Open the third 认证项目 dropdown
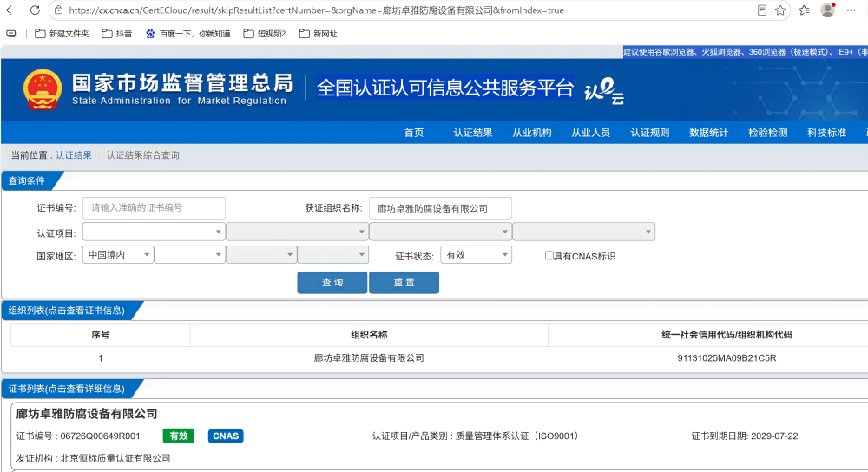 pos(440,232)
